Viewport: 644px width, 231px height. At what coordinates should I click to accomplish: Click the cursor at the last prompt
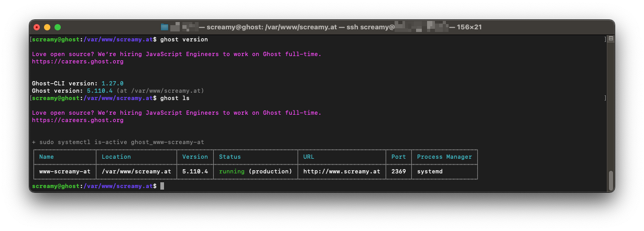tap(162, 186)
